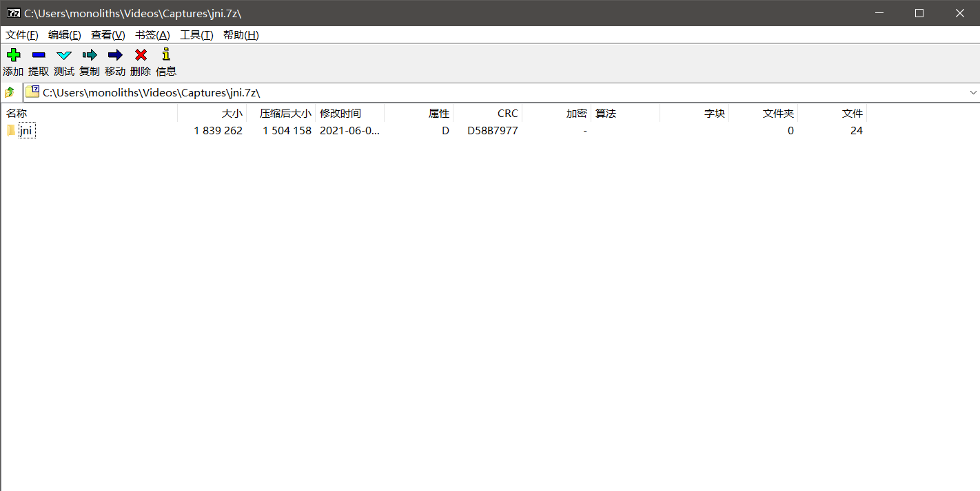
Task: Click the 信息 (Info) toolbar icon
Action: click(x=165, y=54)
